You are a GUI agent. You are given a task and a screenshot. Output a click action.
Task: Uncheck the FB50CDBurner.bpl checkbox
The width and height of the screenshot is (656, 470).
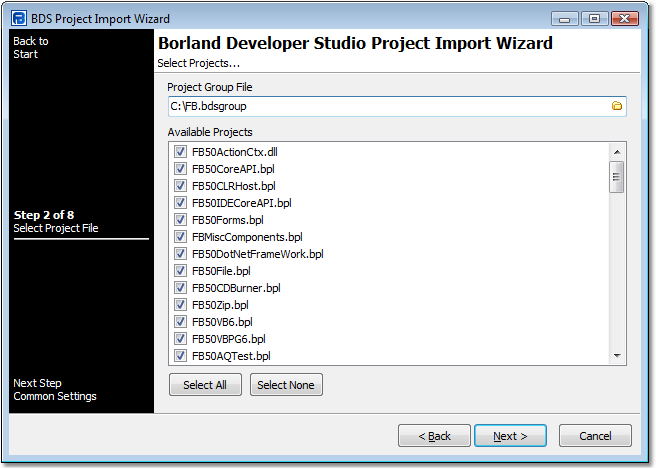tap(180, 288)
